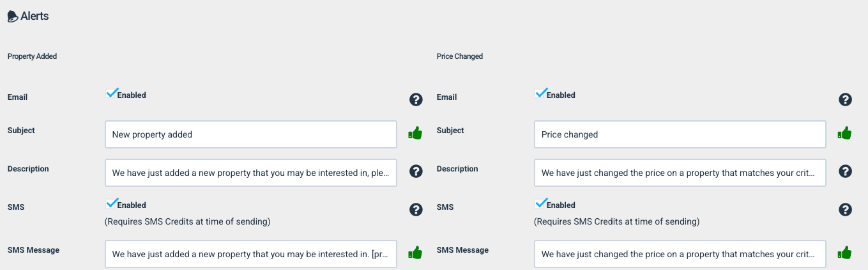The image size is (868, 270).
Task: Open help for Price Changed Email
Action: coord(845,99)
